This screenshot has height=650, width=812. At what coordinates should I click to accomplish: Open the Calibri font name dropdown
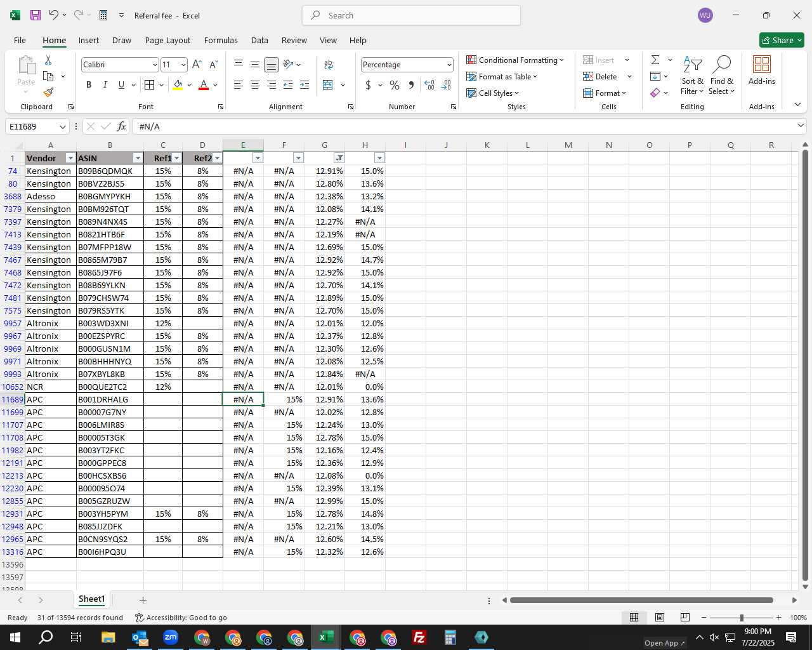tap(155, 65)
